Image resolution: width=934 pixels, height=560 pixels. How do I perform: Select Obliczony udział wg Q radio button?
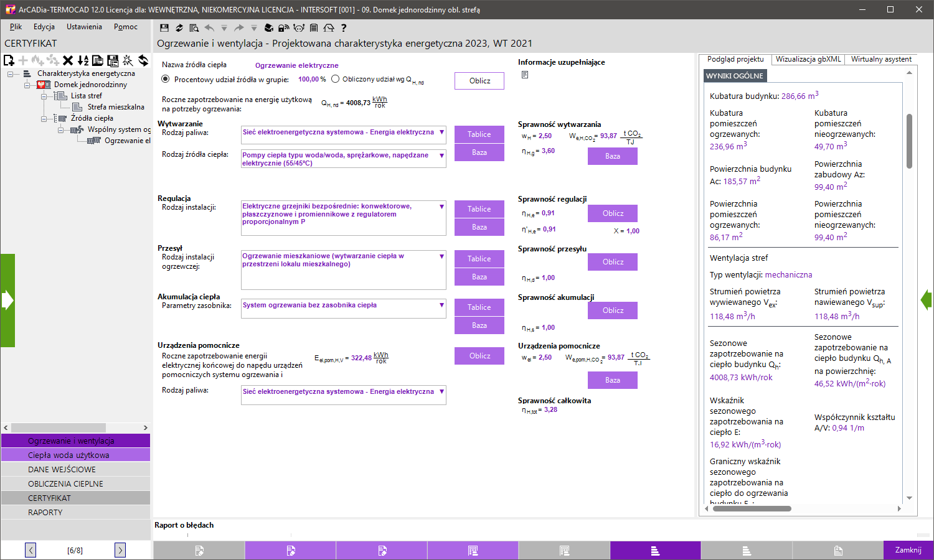[336, 79]
